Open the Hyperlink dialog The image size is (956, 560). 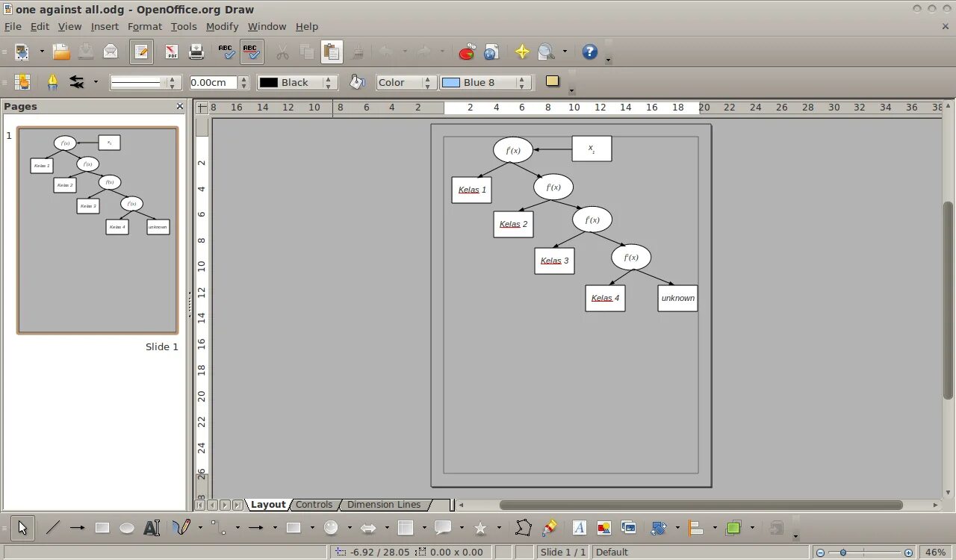[x=491, y=52]
